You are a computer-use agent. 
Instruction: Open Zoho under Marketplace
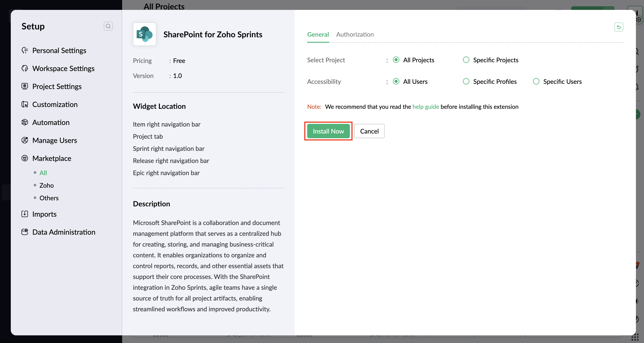pyautogui.click(x=46, y=185)
